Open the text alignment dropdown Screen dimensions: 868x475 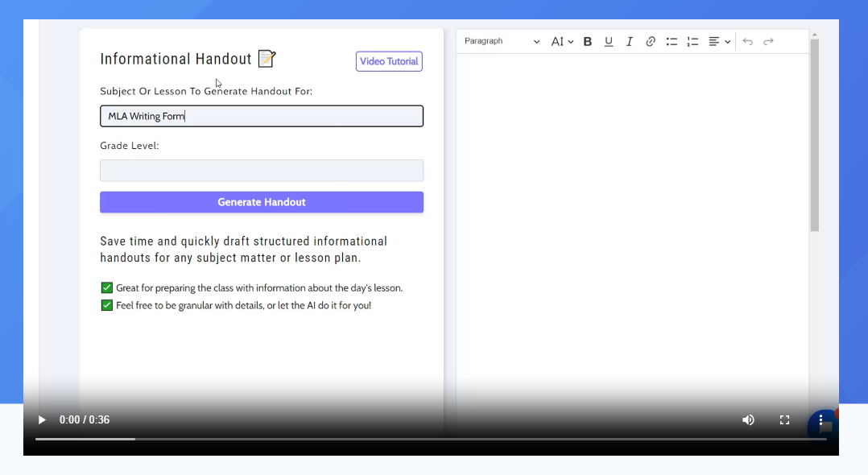[720, 42]
